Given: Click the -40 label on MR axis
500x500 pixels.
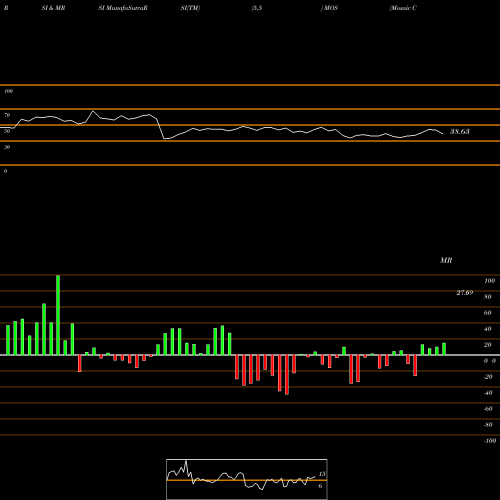Looking at the screenshot, I should tap(488, 393).
